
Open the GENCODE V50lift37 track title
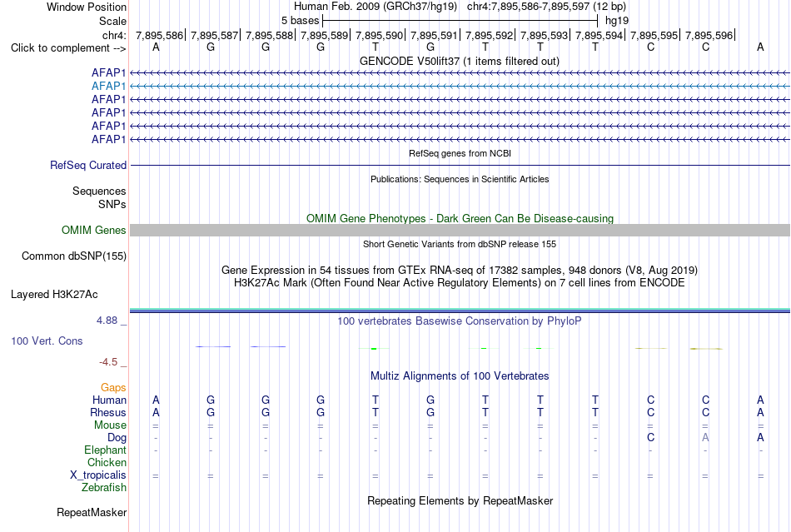point(460,61)
